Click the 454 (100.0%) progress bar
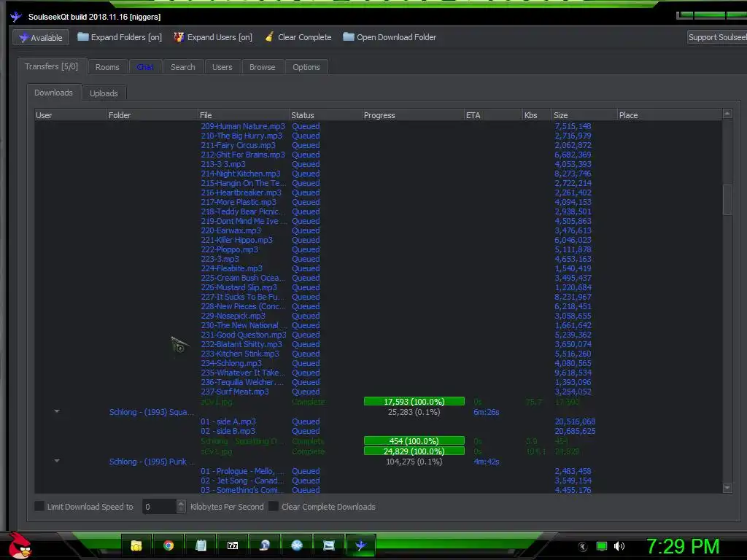Screen dimensions: 747x560 click(414, 441)
